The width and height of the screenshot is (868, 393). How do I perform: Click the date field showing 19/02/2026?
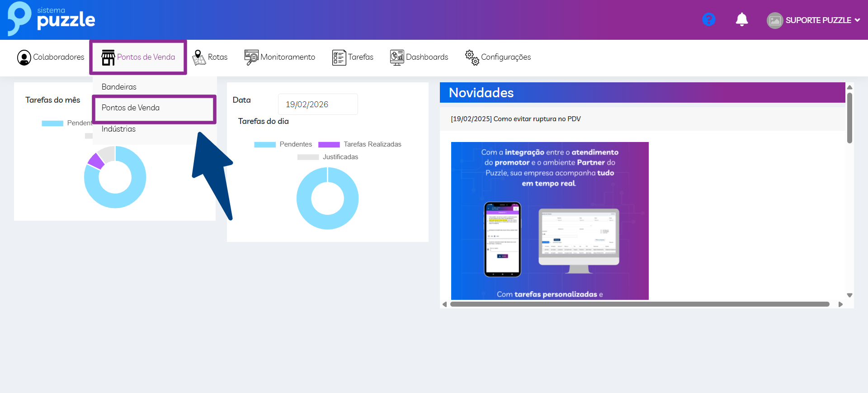(317, 104)
